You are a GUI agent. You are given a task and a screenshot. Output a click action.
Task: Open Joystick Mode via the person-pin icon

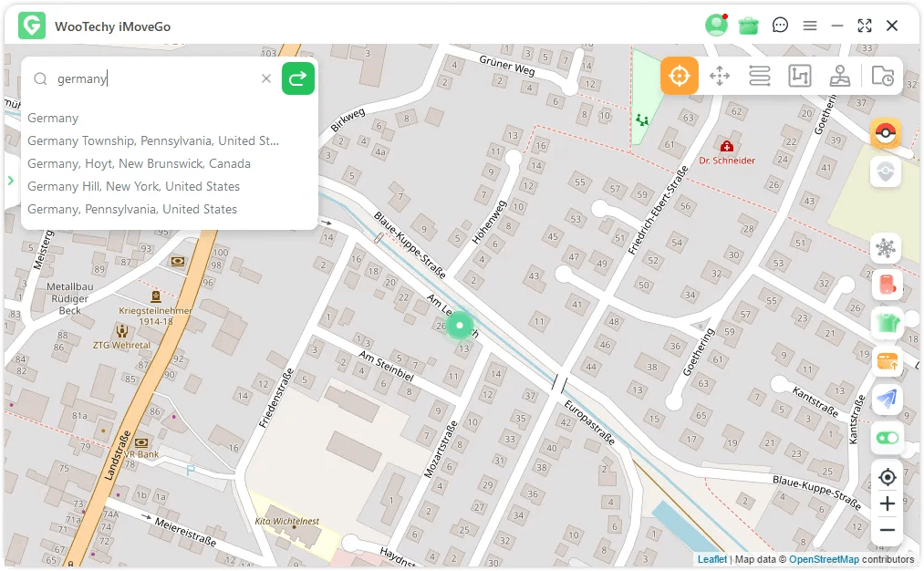tap(840, 76)
